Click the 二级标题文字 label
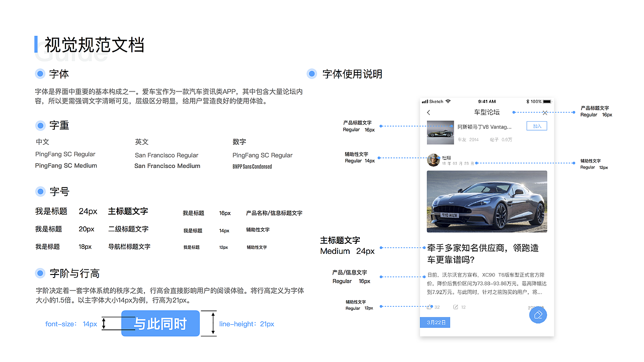Screen dimensions: 644x362 coord(128,229)
